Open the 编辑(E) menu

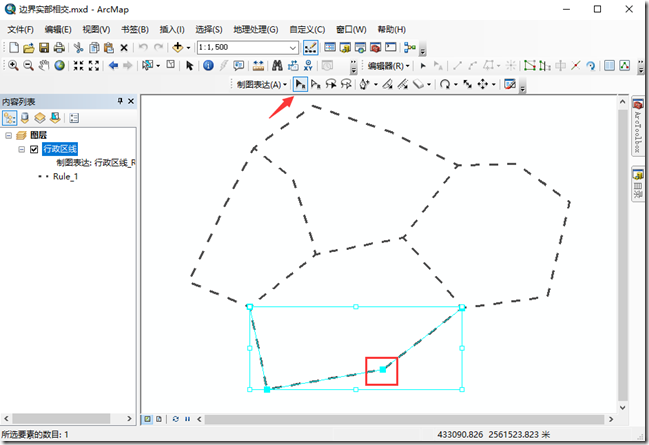58,29
